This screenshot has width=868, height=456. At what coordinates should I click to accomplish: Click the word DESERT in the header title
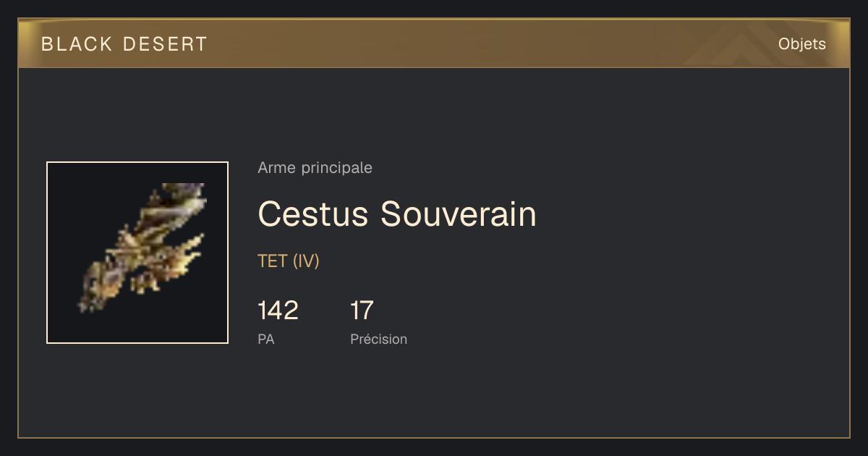165,44
